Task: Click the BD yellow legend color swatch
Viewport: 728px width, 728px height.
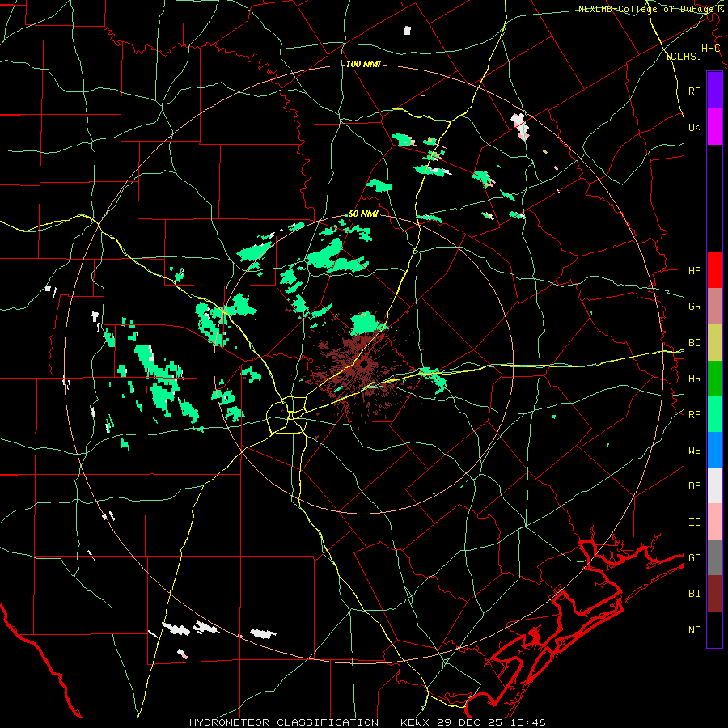Action: (x=714, y=343)
